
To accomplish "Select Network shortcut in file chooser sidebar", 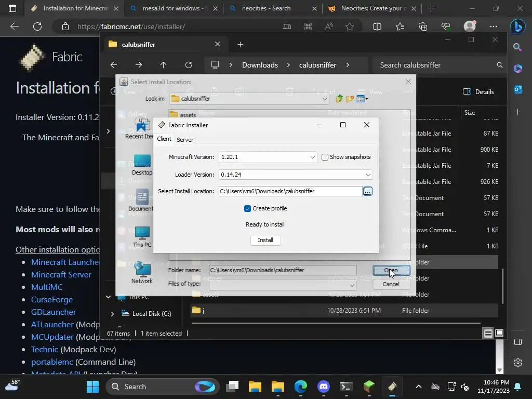I will coord(142,273).
